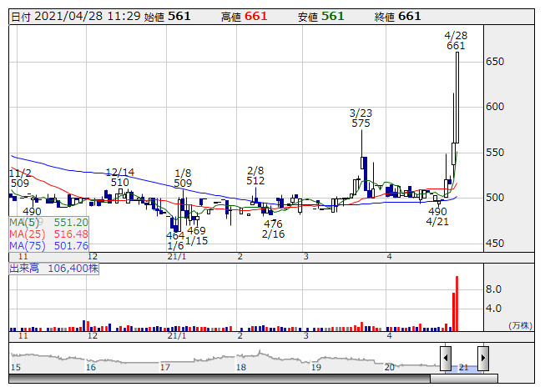Click the 490 4/21 low annotation
The height and width of the screenshot is (392, 545).
click(x=437, y=216)
